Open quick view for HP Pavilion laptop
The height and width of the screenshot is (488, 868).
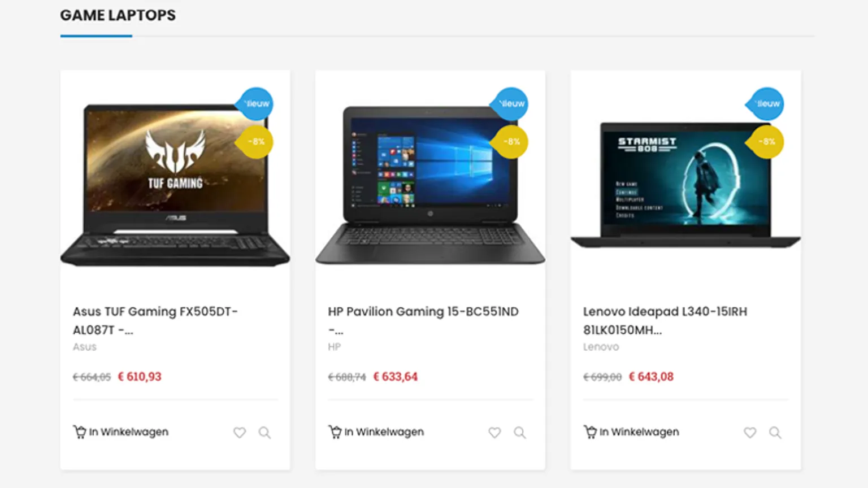click(x=520, y=433)
